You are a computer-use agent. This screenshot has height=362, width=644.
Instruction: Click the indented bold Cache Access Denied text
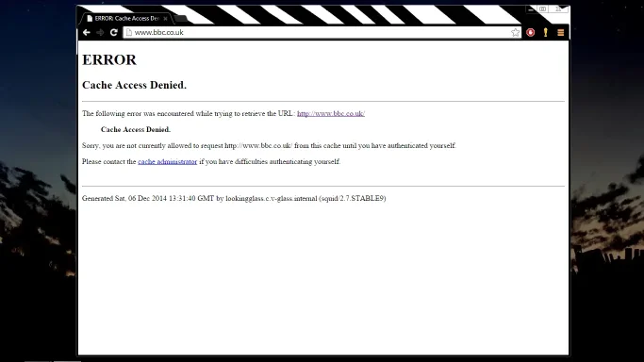[x=136, y=130]
